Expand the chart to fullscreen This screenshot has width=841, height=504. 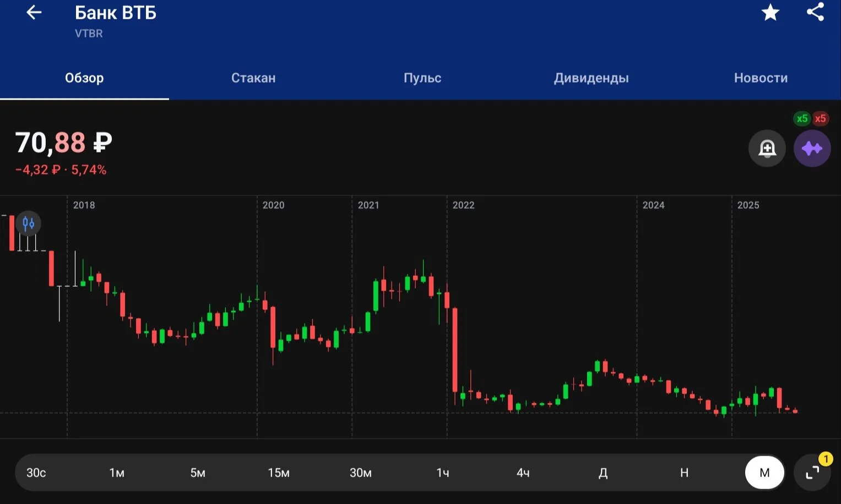[x=812, y=472]
